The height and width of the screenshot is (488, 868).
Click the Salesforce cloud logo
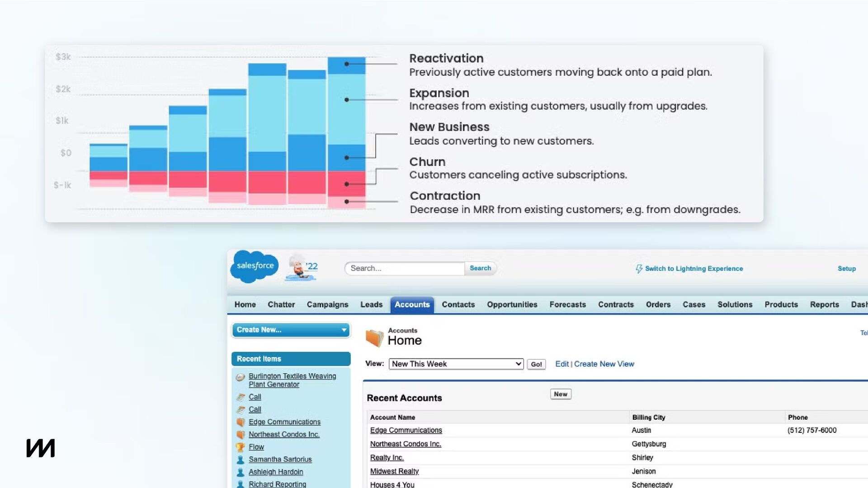pyautogui.click(x=255, y=267)
